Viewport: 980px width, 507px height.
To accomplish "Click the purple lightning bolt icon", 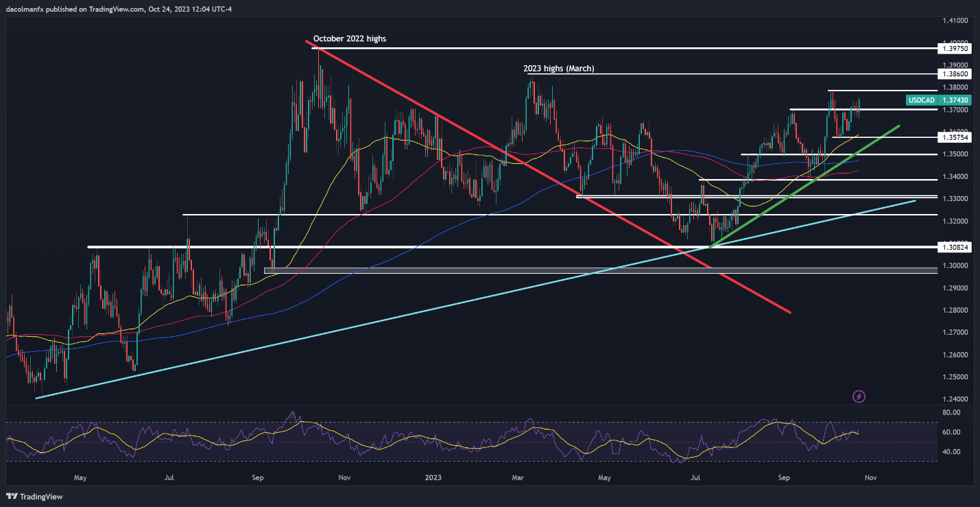I will coord(859,396).
